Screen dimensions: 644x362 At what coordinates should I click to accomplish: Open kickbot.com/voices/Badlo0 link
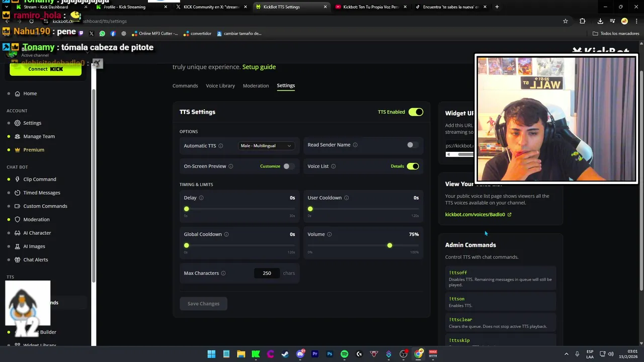click(478, 215)
